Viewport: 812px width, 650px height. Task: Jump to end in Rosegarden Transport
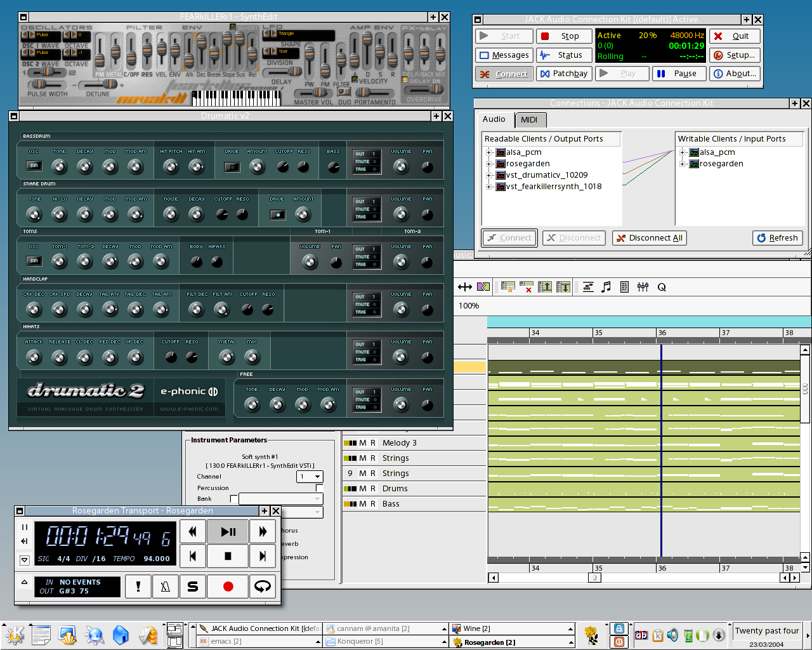pyautogui.click(x=263, y=557)
